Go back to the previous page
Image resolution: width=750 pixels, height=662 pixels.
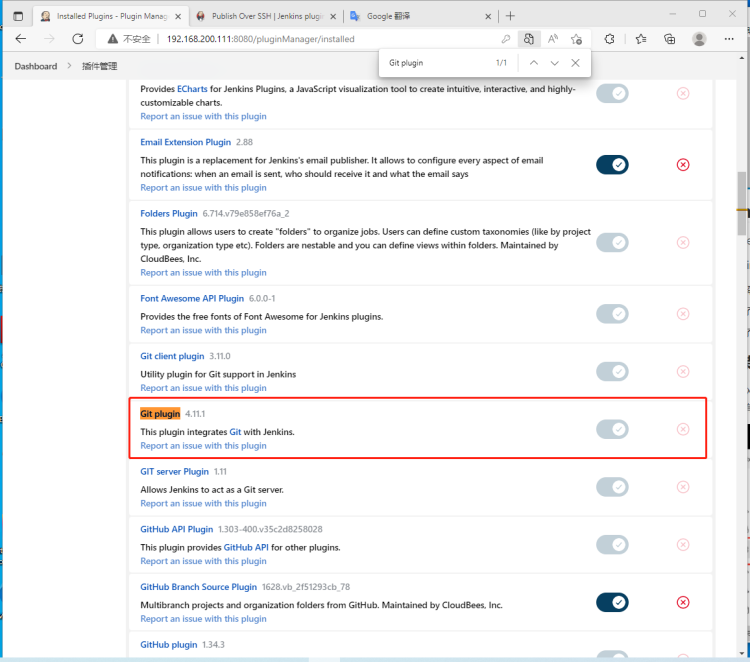(21, 39)
